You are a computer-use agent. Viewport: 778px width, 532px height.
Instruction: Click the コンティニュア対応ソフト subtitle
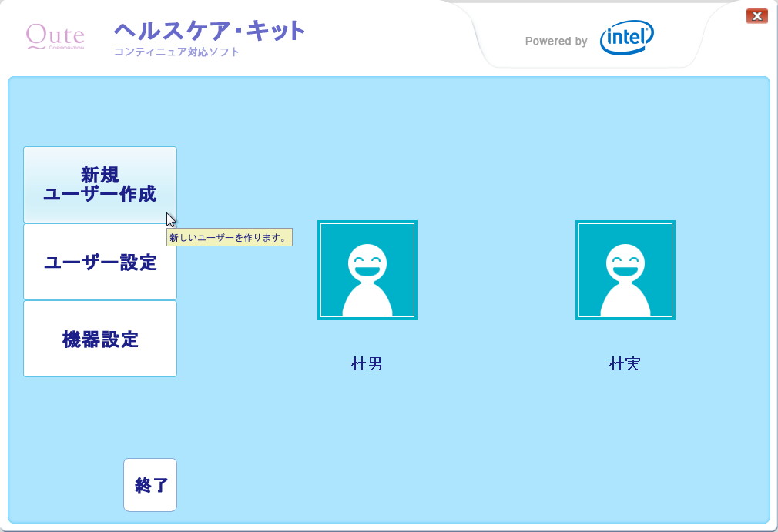176,52
